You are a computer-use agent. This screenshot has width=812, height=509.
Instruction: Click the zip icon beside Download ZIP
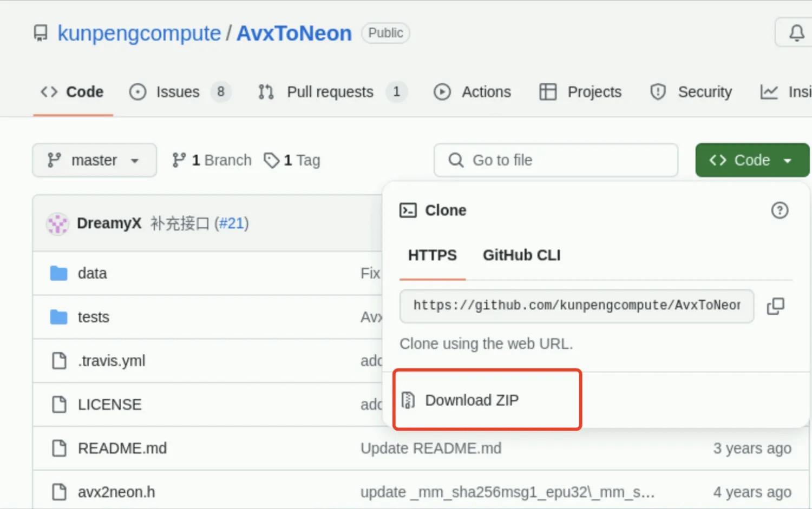coord(408,400)
